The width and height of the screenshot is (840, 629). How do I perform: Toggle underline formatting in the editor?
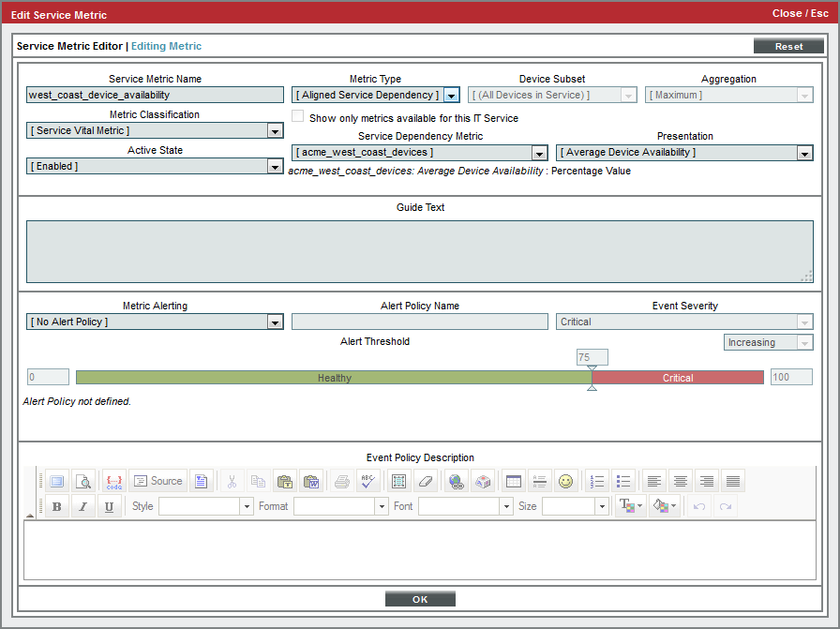[110, 505]
